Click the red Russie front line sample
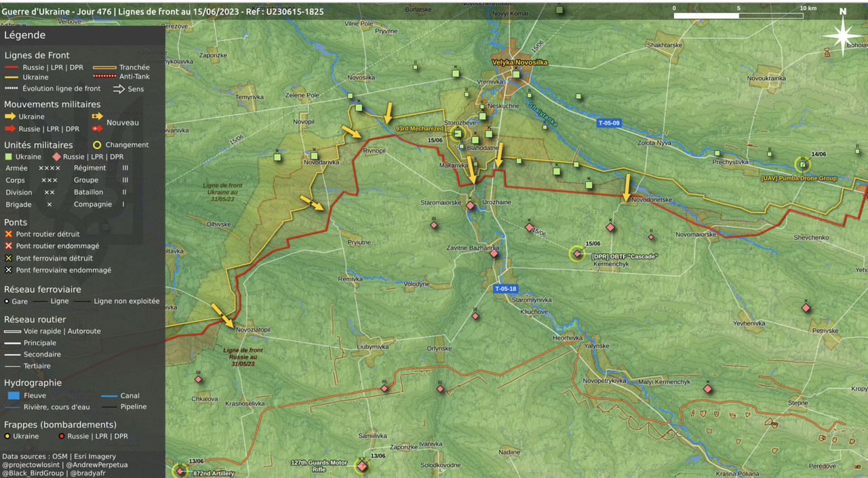This screenshot has height=478, width=868. (12, 68)
